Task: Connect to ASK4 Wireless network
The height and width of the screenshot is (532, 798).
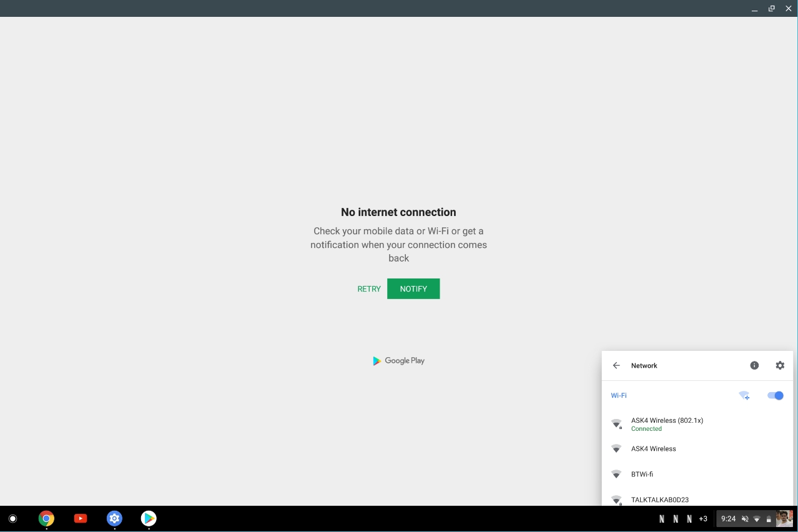Action: click(x=653, y=449)
